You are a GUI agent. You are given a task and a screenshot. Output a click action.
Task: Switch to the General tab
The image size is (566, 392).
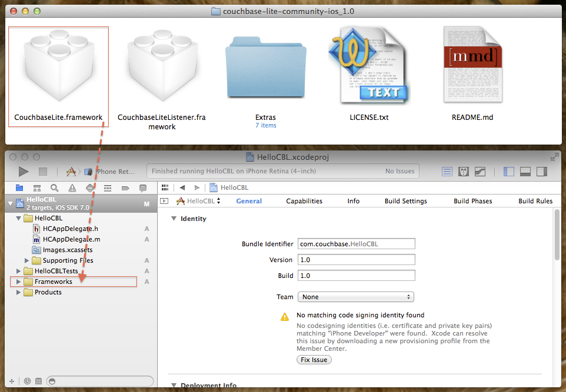pos(249,201)
